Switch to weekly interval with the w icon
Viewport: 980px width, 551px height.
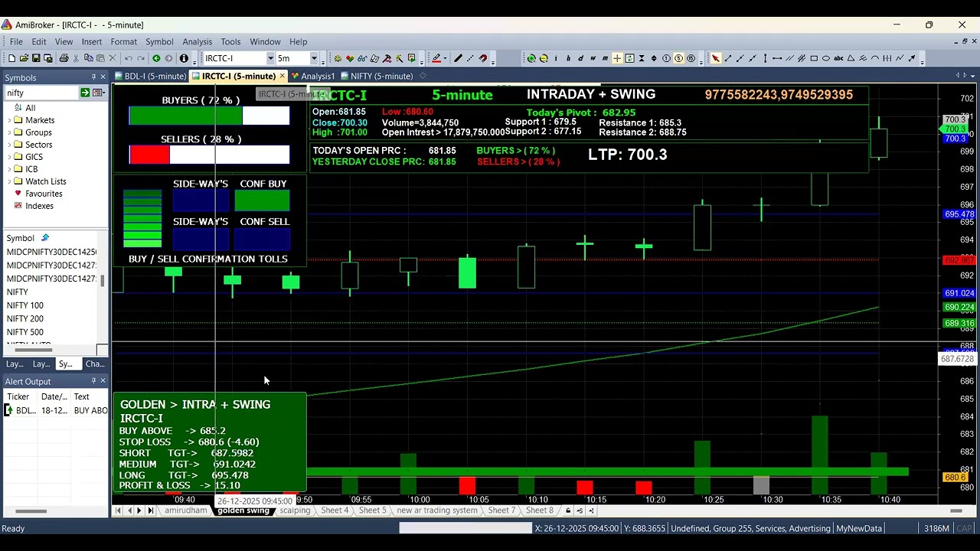pos(593,58)
